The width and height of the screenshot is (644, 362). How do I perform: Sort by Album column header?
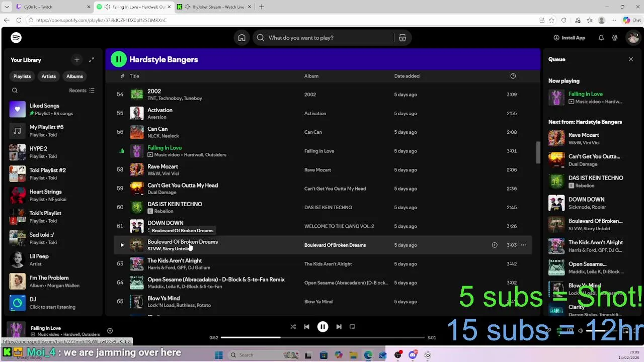click(311, 76)
